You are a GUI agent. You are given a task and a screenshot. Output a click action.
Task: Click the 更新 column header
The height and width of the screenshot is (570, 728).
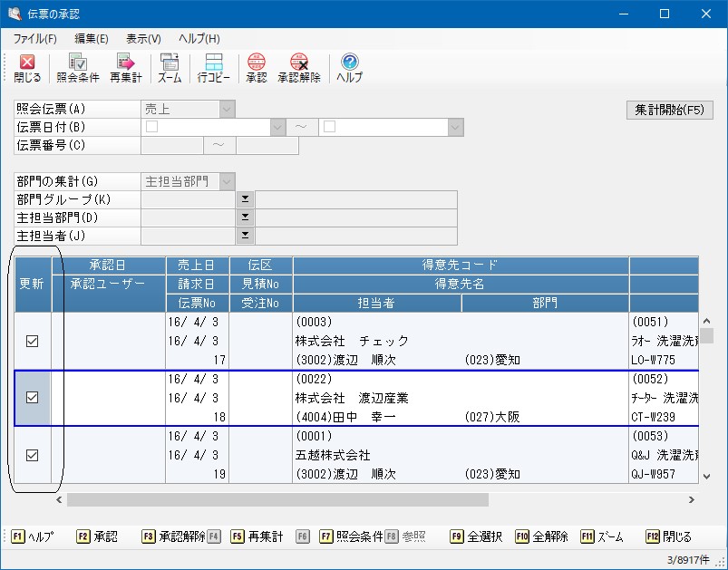coord(32,284)
